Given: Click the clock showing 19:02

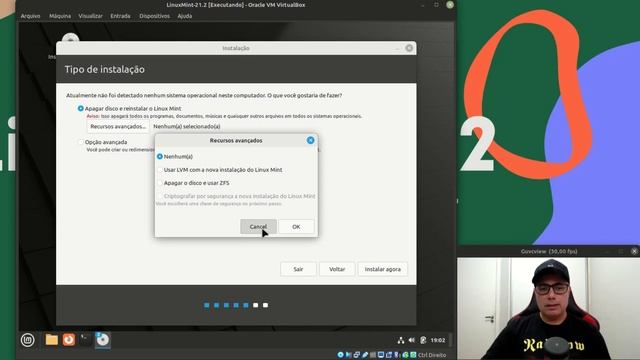Looking at the screenshot, I should pos(438,340).
